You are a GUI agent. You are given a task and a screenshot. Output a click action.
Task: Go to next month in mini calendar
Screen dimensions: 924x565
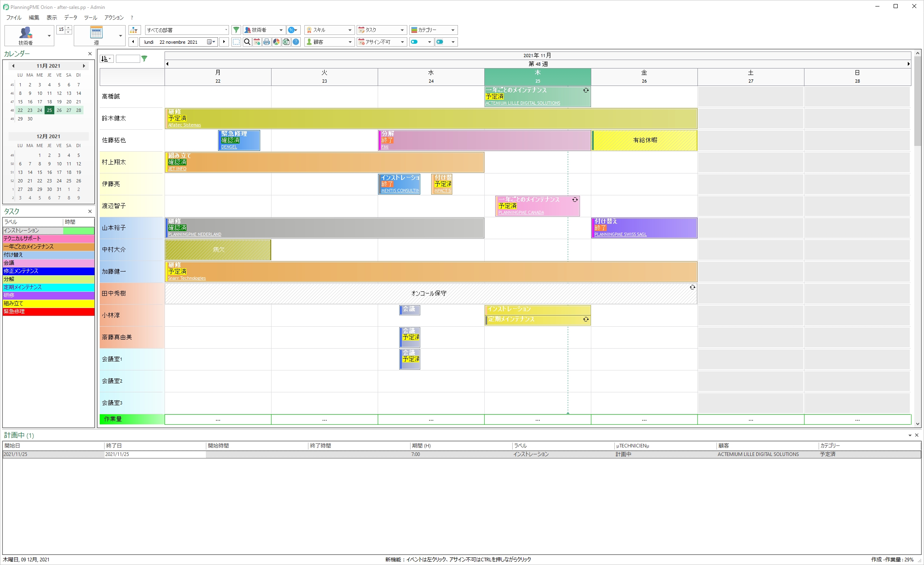pyautogui.click(x=84, y=66)
